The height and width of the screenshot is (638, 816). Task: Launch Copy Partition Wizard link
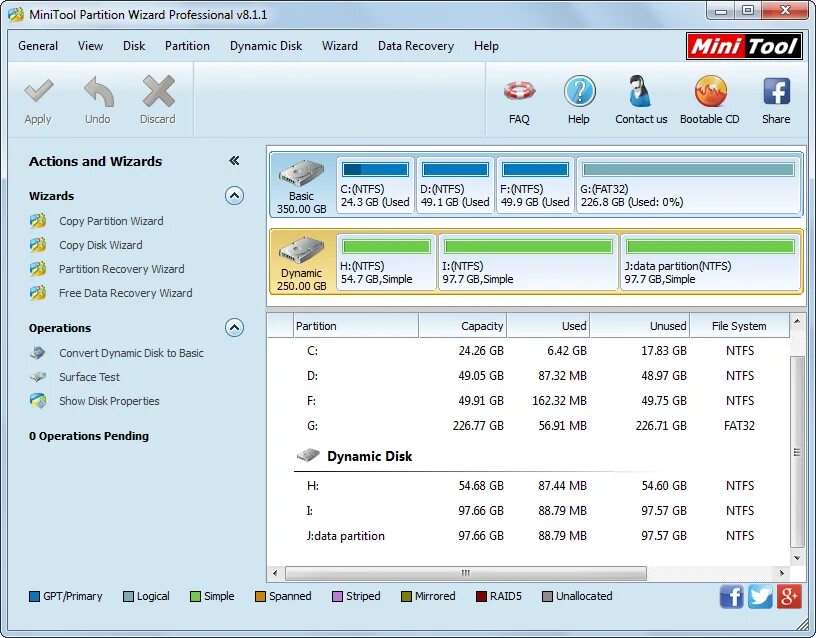[111, 221]
